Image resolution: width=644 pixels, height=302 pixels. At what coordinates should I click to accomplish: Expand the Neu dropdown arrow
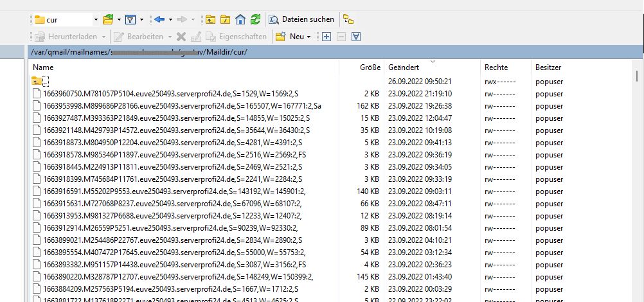coord(309,37)
